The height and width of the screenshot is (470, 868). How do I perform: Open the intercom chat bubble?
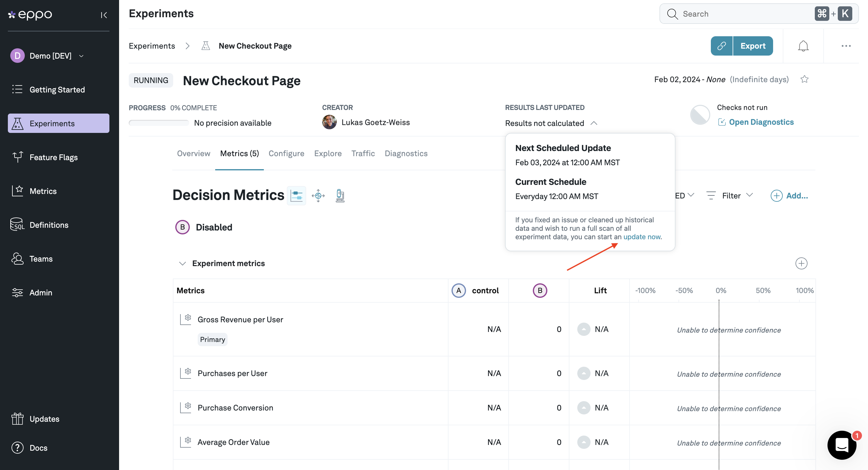click(x=841, y=445)
